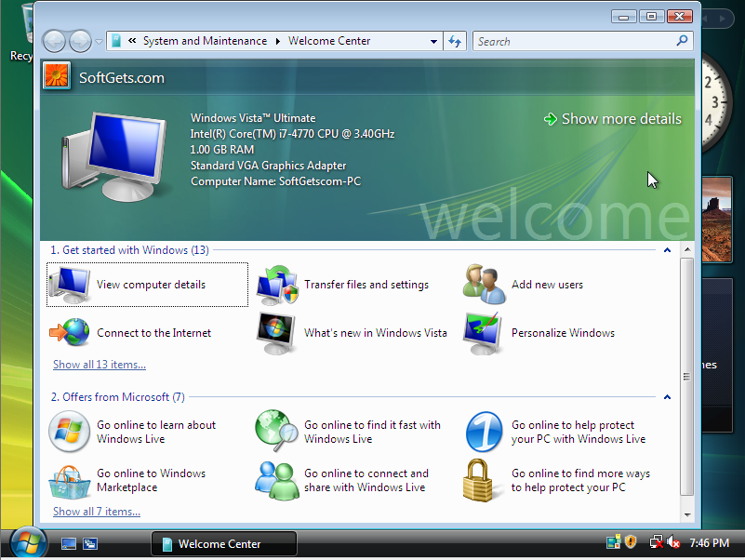Click Computer Name: SoftGetscom-PC text
The width and height of the screenshot is (745, 560).
[275, 181]
